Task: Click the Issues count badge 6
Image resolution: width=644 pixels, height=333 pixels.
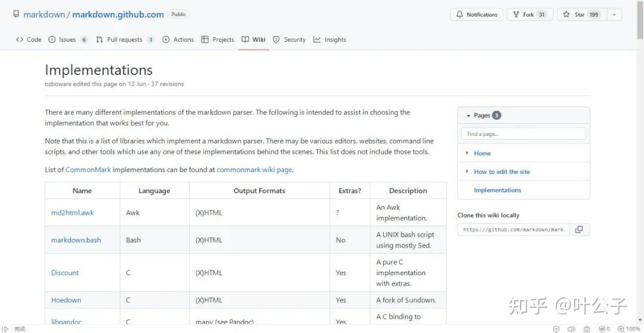Action: 84,39
